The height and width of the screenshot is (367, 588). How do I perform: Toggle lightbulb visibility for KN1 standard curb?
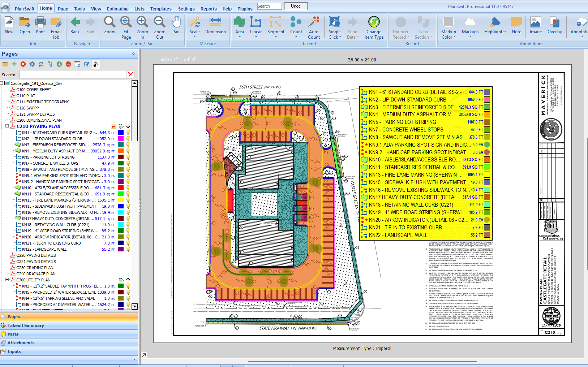pyautogui.click(x=128, y=133)
